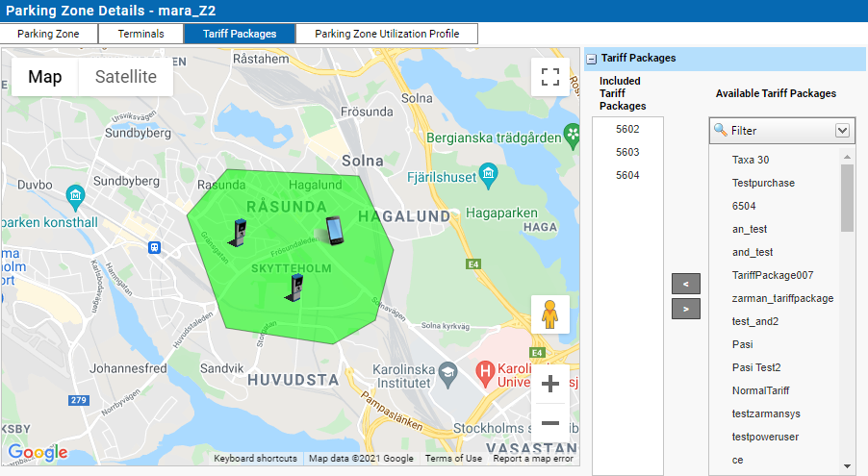Image resolution: width=868 pixels, height=476 pixels.
Task: Click the parking terminal icon in Skytteholm
Action: 294,288
